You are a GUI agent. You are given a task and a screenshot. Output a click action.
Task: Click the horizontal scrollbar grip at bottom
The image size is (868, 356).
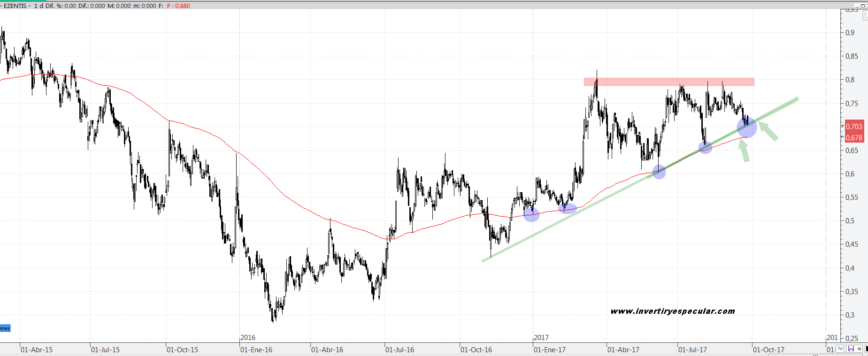click(x=815, y=355)
